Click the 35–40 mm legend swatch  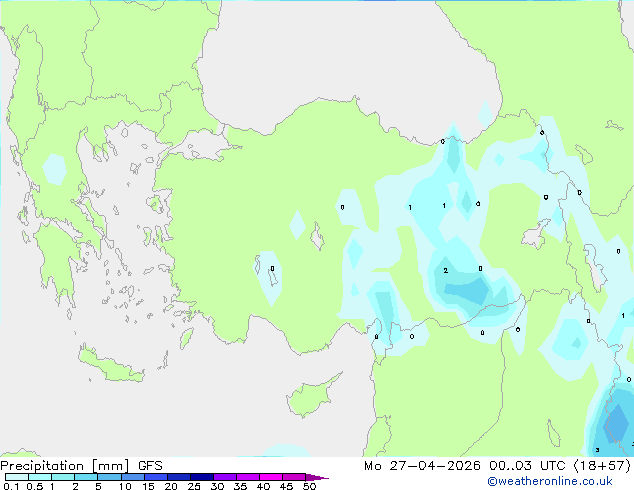tap(248, 477)
